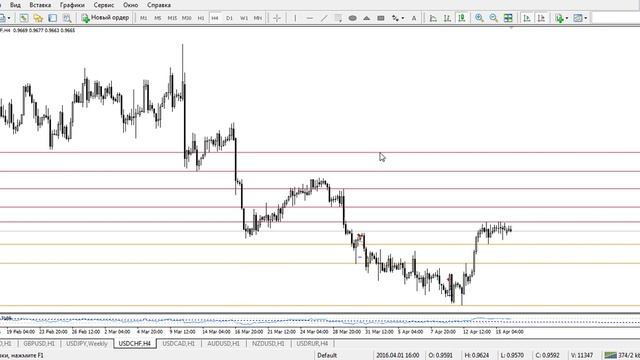Open the Окно menu
Screen dimensions: 640x360
(131, 5)
